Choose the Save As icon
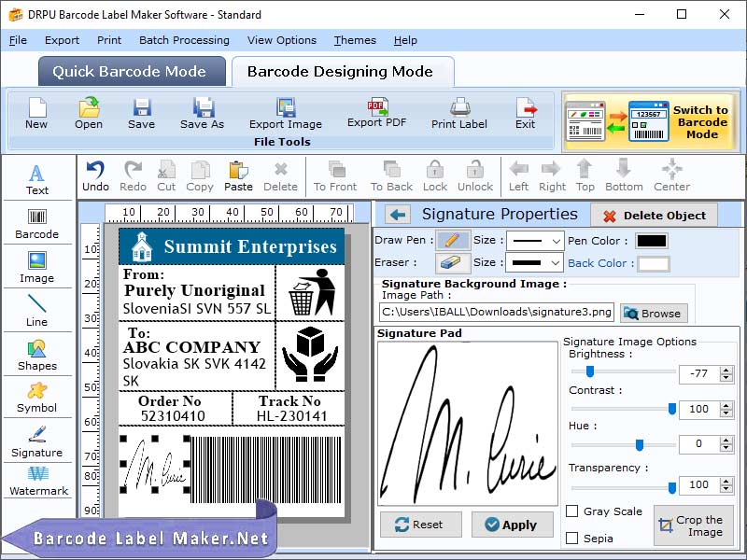This screenshot has width=747, height=560. point(203,107)
